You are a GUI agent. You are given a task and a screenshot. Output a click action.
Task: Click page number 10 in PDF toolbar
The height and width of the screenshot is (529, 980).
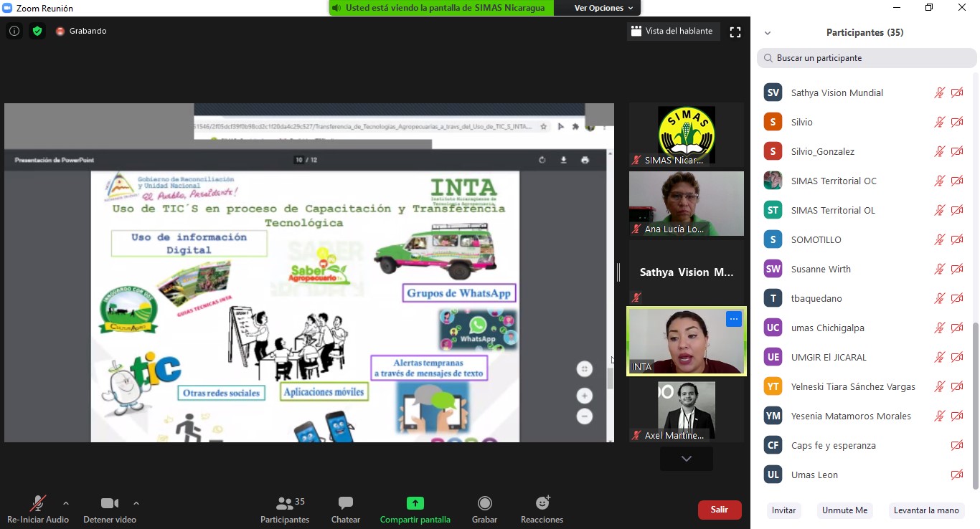coord(299,160)
